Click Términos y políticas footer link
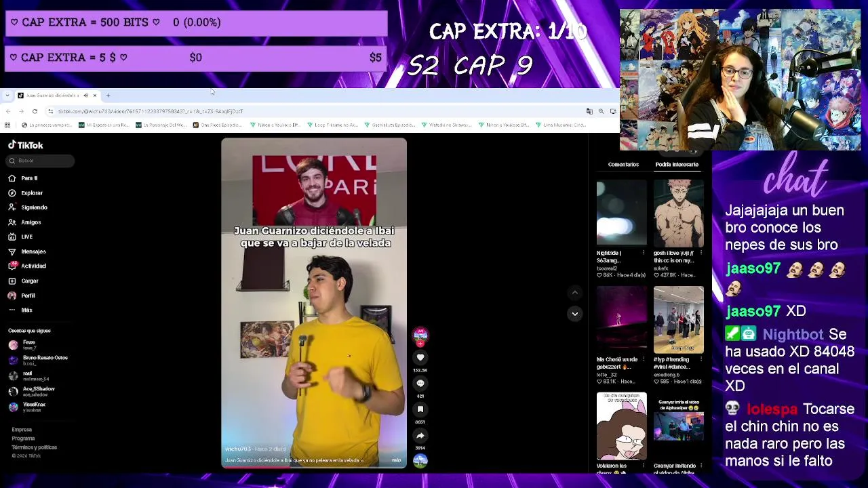The height and width of the screenshot is (488, 868). pyautogui.click(x=34, y=447)
